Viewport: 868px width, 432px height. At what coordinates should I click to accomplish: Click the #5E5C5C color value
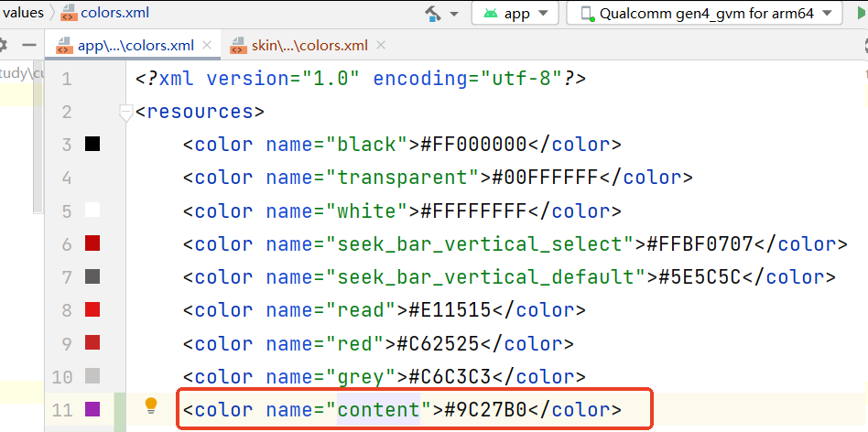[700, 277]
